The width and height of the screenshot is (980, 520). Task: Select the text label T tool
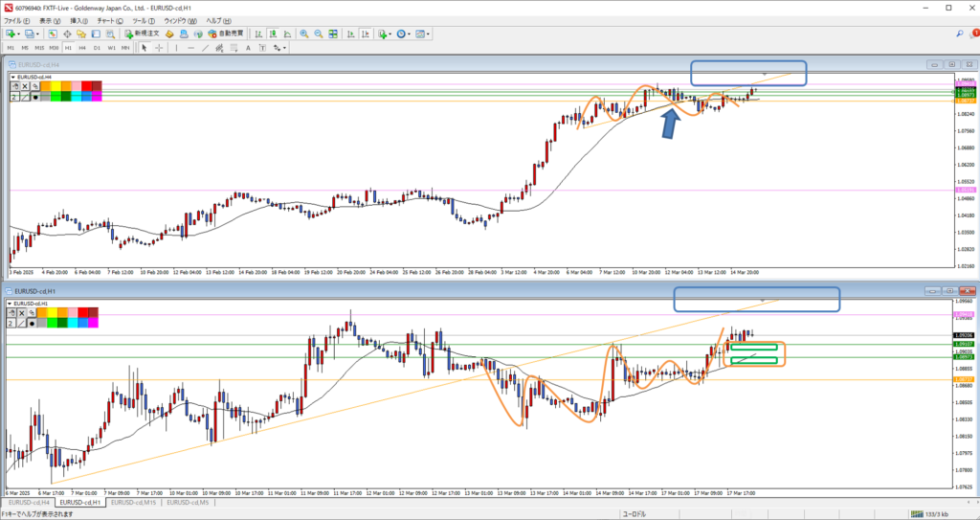pos(262,48)
